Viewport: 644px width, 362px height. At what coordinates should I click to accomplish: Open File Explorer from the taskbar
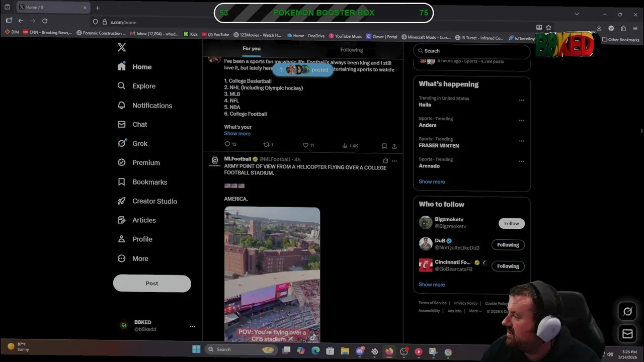pos(345,351)
